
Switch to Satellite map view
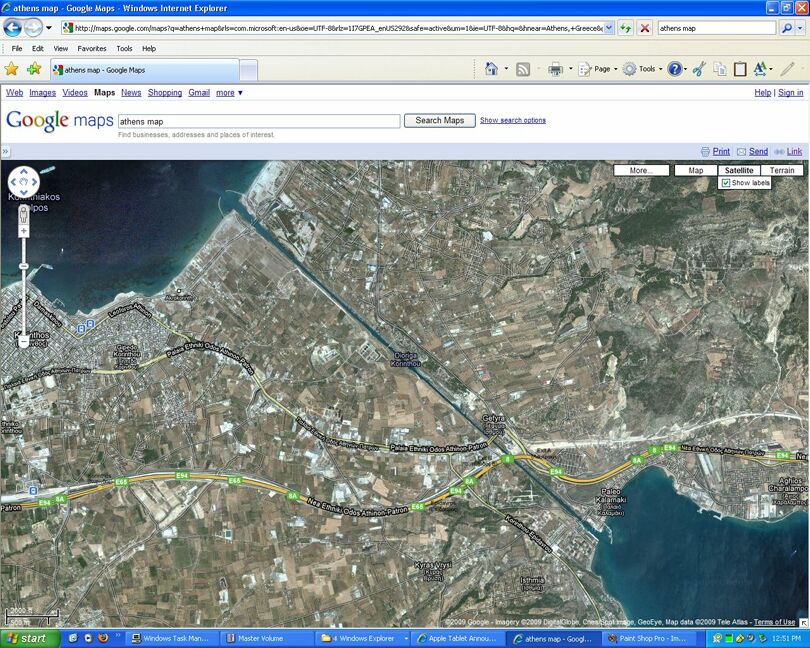click(739, 170)
